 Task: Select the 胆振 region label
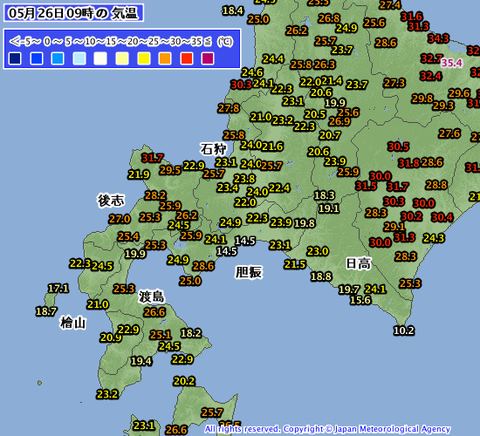tap(249, 272)
